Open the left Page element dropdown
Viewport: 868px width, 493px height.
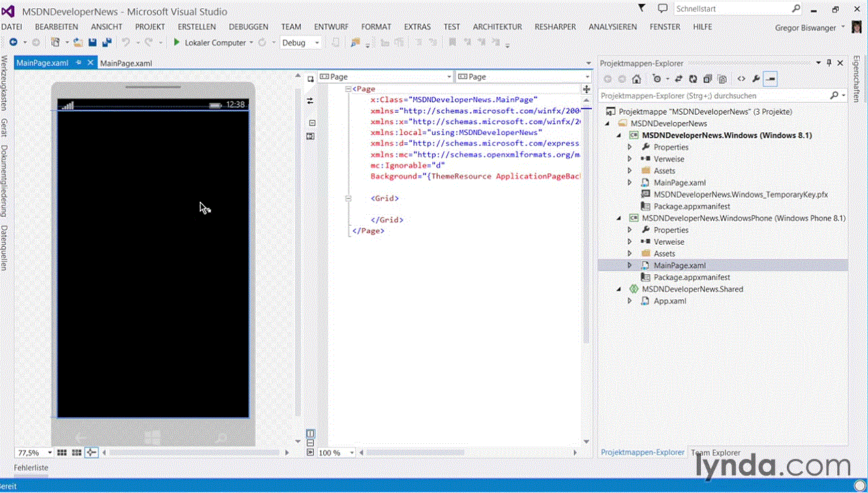(x=448, y=77)
